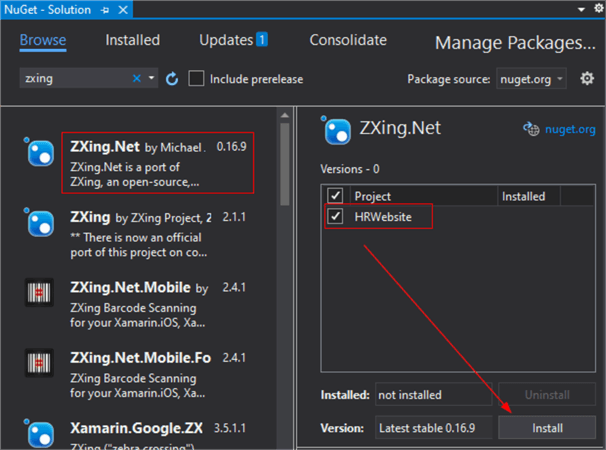
Task: Toggle the select-all Project header checkbox
Action: click(335, 196)
